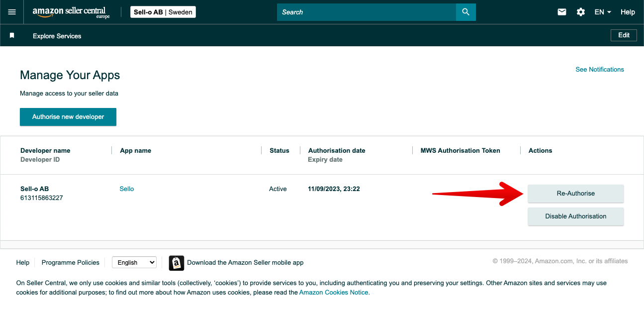Click the Developer ID sub-header
The width and height of the screenshot is (644, 309).
click(40, 159)
